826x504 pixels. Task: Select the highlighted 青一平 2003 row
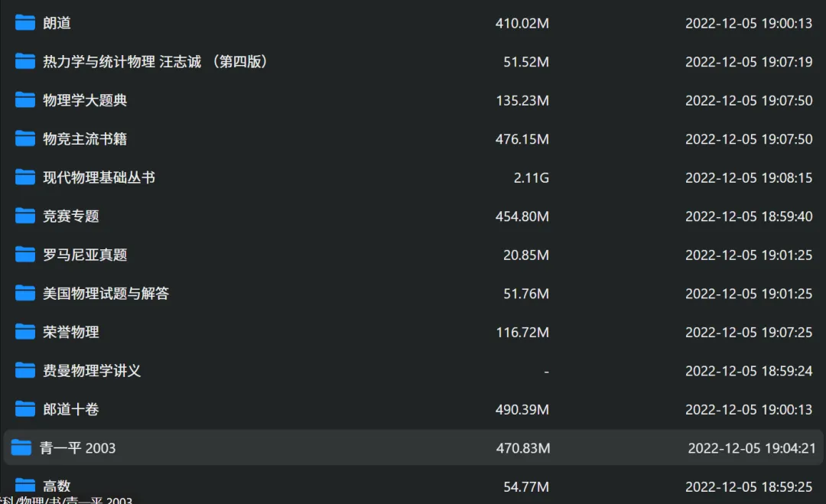pos(413,447)
